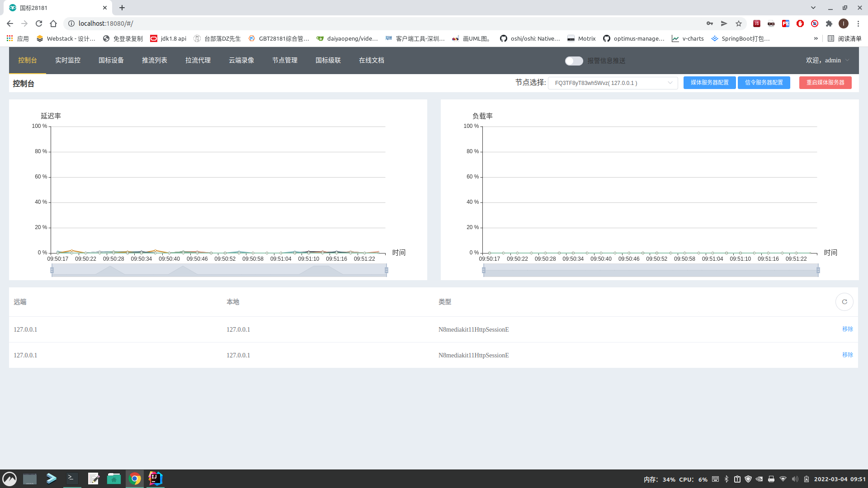The height and width of the screenshot is (488, 868).
Task: Click right handle of 负载率 zoom slider
Action: click(818, 270)
